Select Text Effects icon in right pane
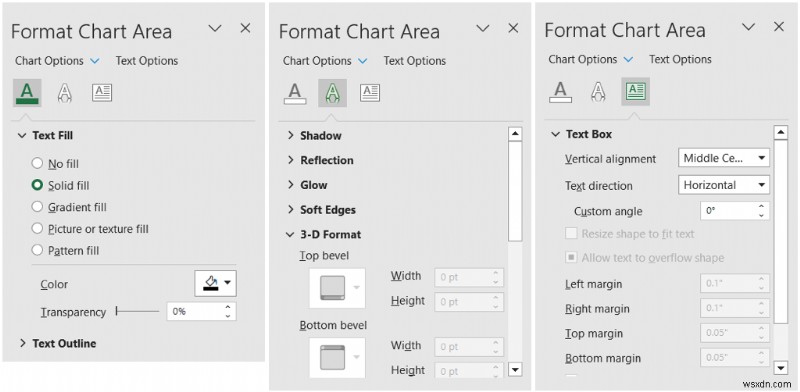The image size is (800, 392). pyautogui.click(x=598, y=92)
